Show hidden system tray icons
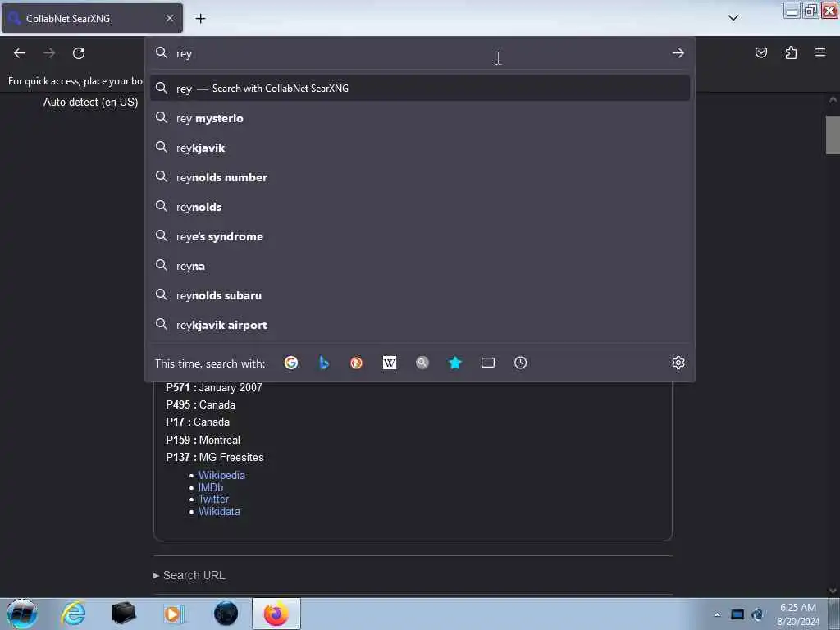 (717, 614)
